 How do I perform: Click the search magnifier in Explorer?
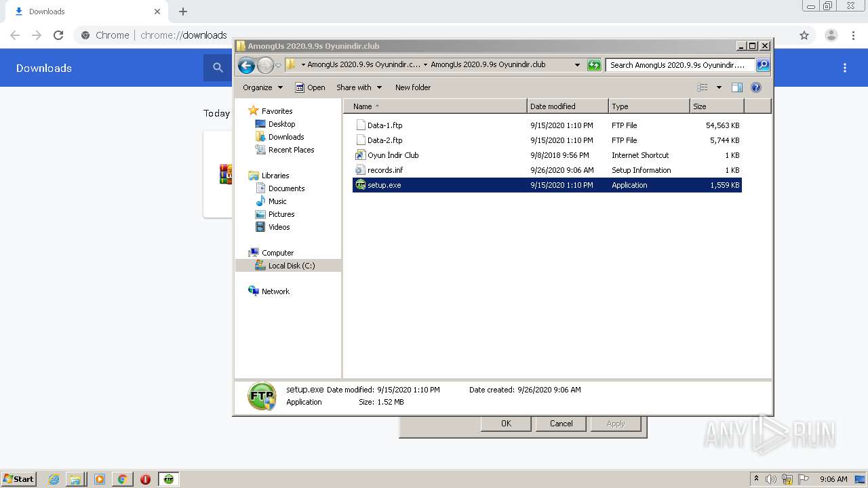763,65
